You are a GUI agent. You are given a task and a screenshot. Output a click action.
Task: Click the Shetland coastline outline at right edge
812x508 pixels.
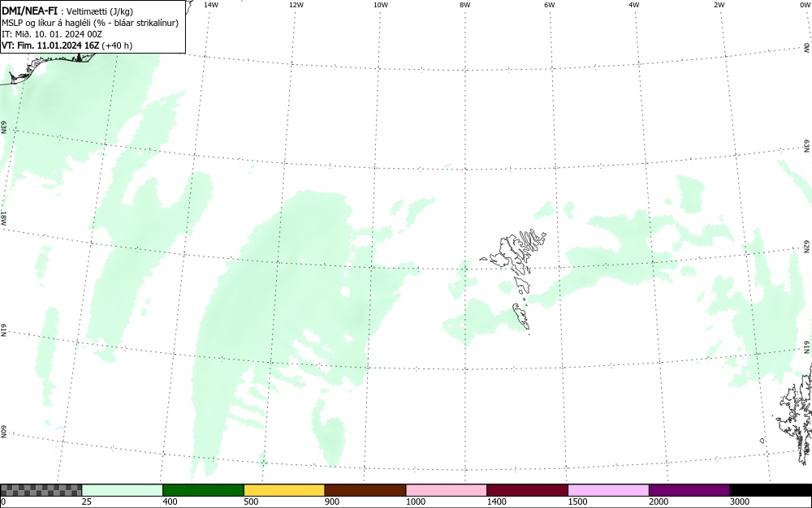click(795, 414)
